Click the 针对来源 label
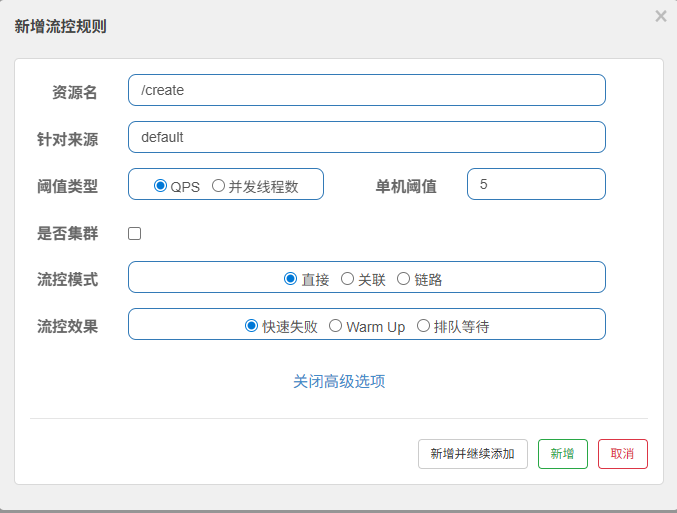Viewport: 677px width, 513px height. pyautogui.click(x=68, y=139)
